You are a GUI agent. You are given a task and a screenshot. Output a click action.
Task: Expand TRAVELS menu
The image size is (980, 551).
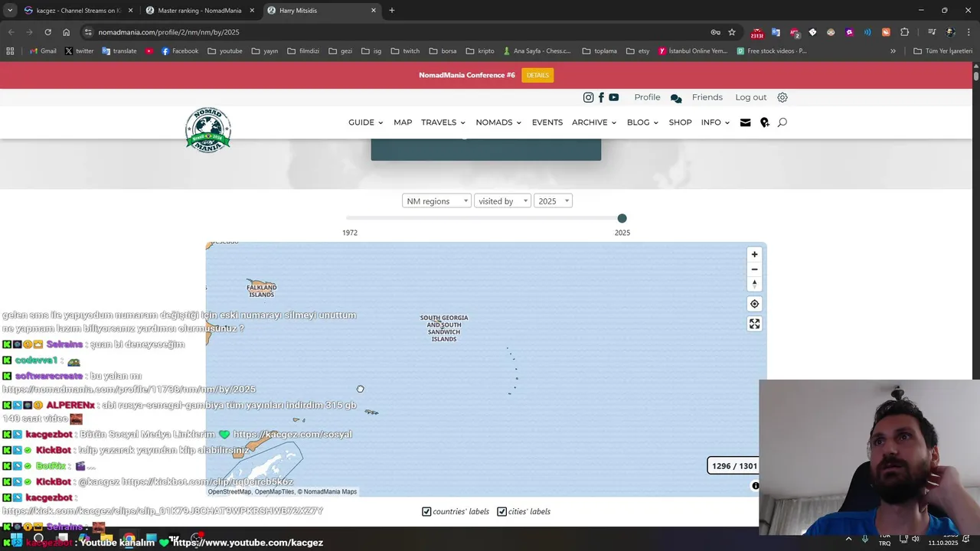click(x=443, y=122)
